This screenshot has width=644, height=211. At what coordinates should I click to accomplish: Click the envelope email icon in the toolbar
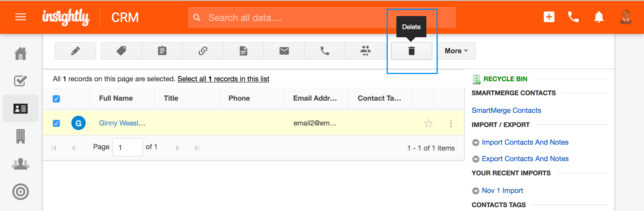pos(284,51)
